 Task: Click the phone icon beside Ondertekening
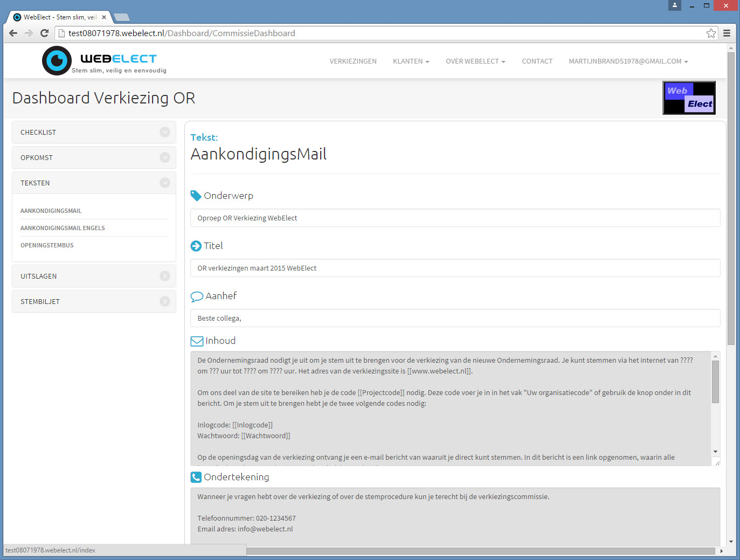point(196,477)
